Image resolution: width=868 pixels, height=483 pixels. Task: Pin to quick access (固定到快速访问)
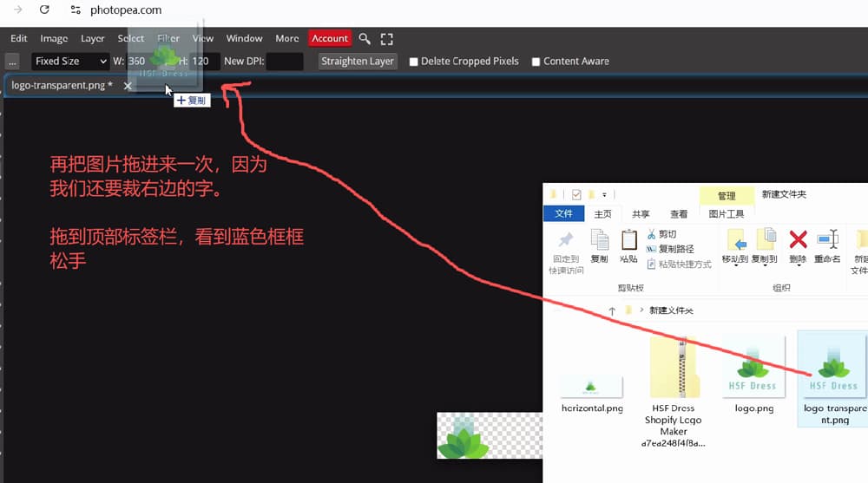(566, 251)
